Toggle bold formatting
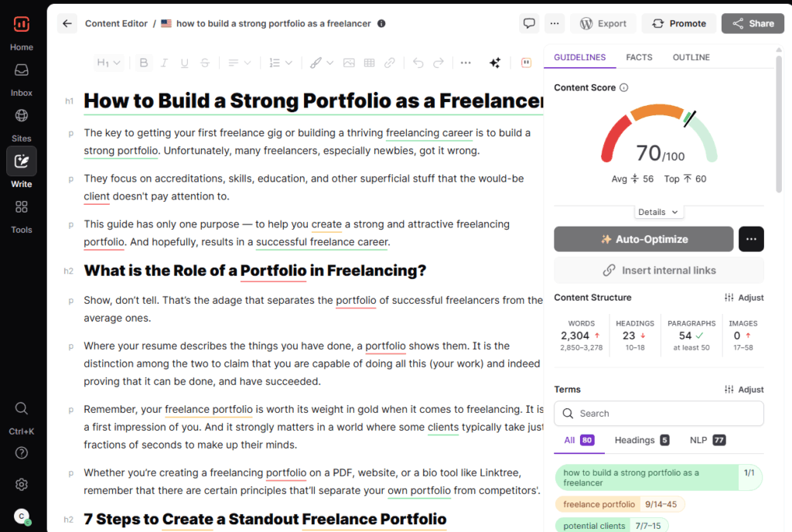 tap(144, 63)
